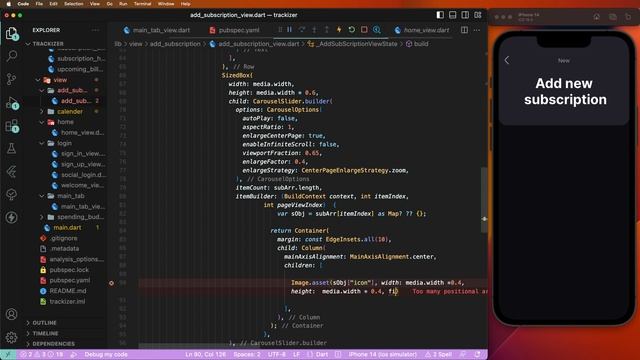Tap the back arrow in simulator app
The width and height of the screenshot is (640, 360).
click(507, 60)
